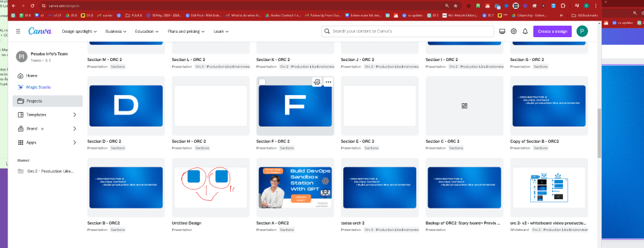
Task: Click the Sections tag under Section M
Action: [x=118, y=66]
